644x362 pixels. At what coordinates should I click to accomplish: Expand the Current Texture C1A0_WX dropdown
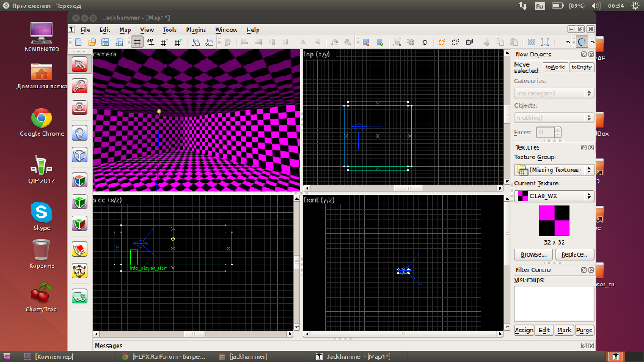(x=554, y=195)
